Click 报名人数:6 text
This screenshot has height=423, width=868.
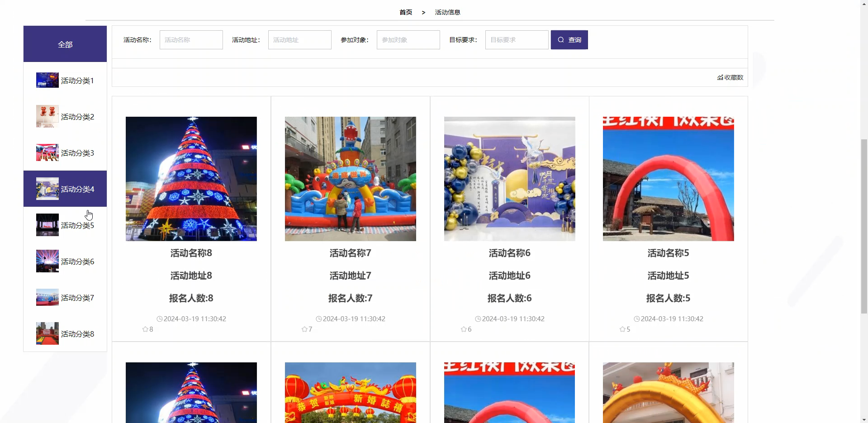(510, 298)
